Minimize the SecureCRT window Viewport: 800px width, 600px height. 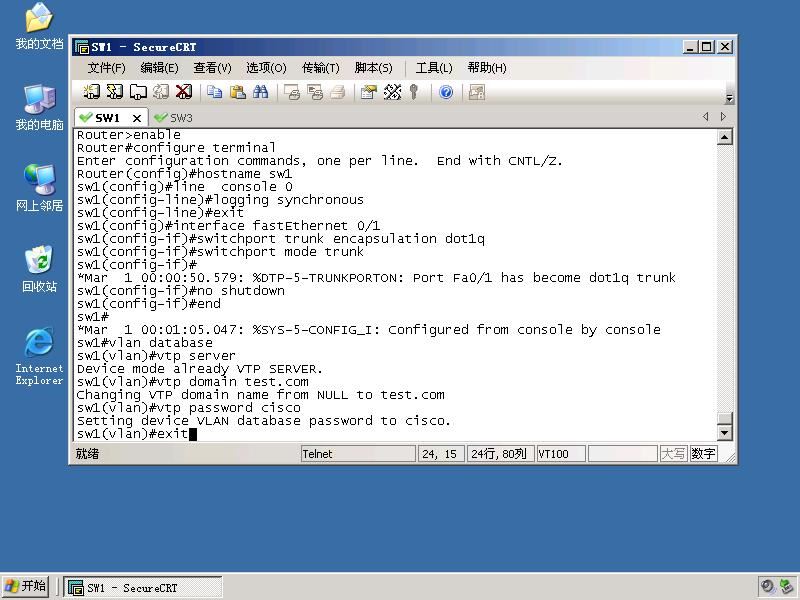(x=690, y=47)
